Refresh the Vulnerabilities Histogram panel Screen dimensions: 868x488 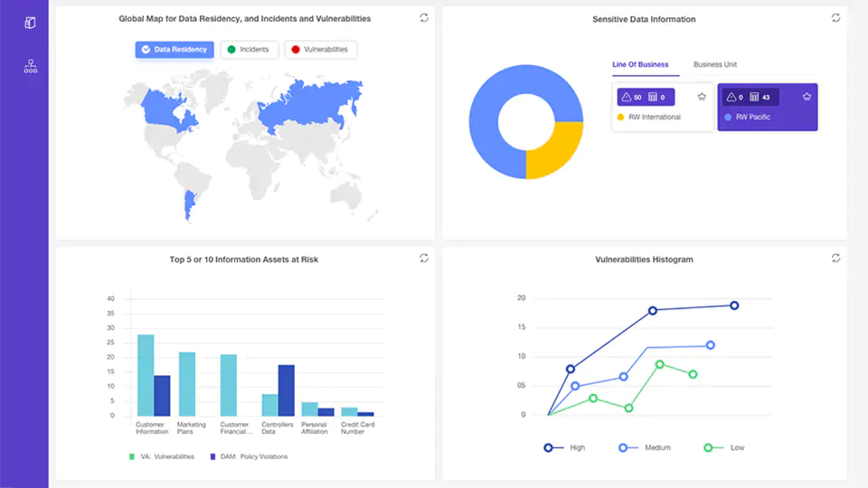tap(835, 258)
